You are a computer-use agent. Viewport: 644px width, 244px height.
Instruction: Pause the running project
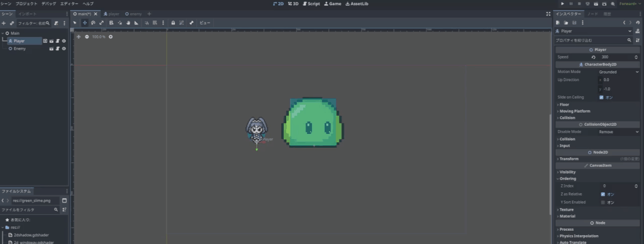pos(571,4)
